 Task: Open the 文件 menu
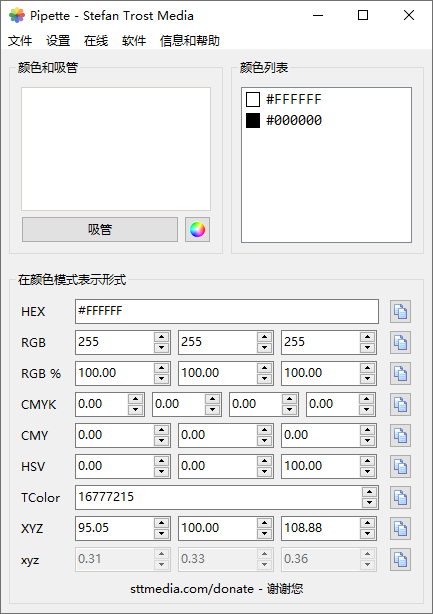coord(20,41)
